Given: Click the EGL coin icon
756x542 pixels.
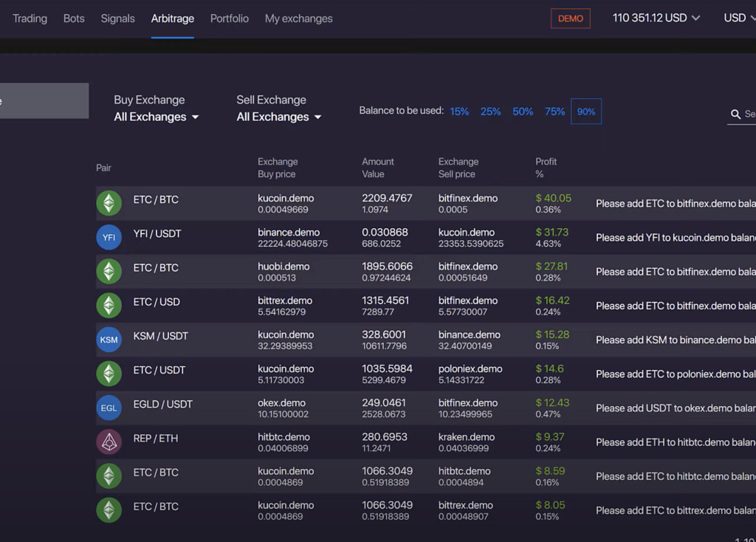Looking at the screenshot, I should coord(109,408).
